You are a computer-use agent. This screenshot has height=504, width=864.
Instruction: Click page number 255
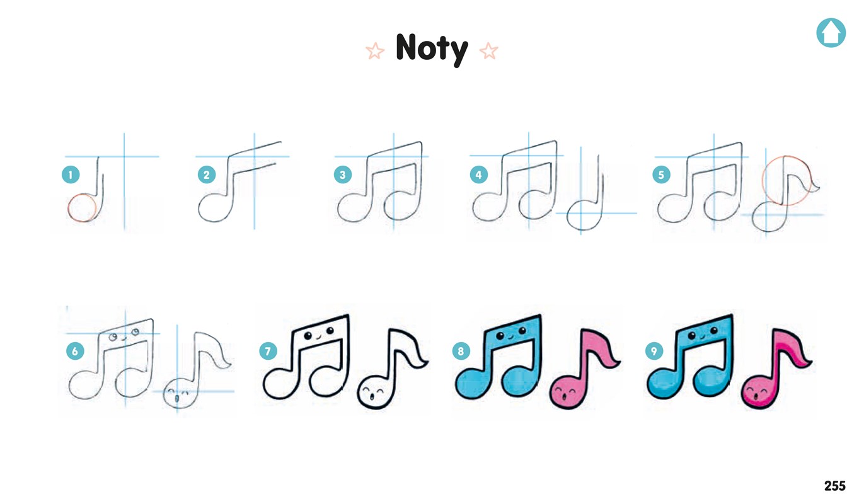(x=834, y=486)
